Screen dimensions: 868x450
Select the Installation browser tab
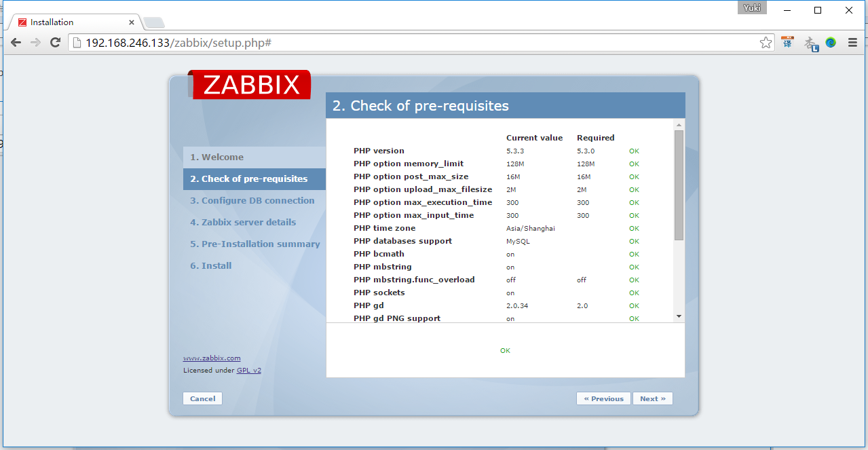(75, 22)
